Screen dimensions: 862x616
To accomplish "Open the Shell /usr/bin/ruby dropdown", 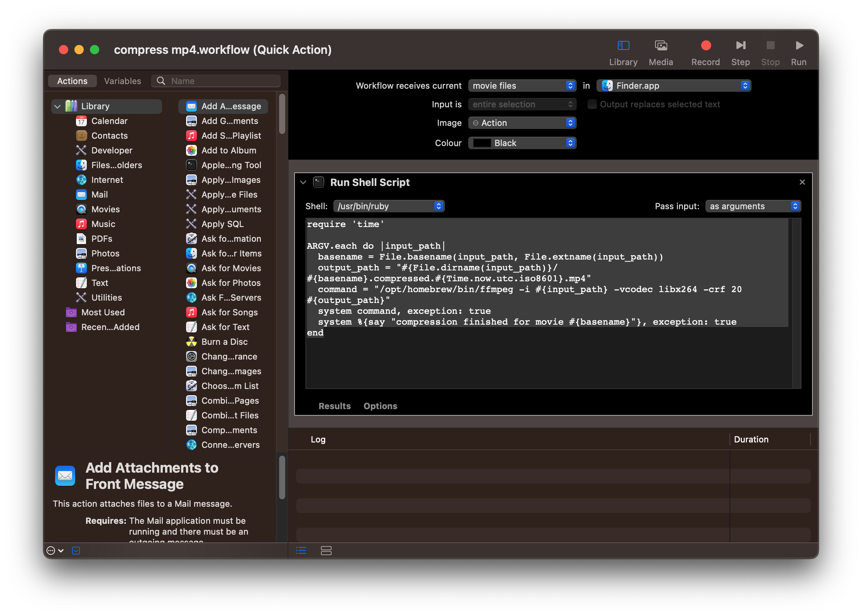I will coord(389,206).
